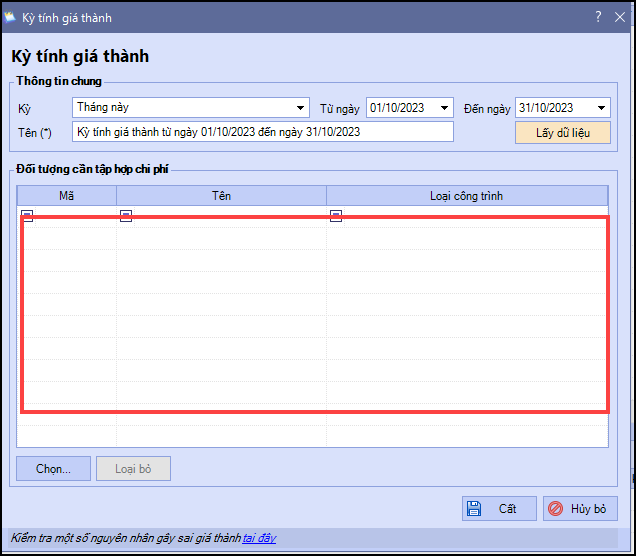Viewport: 636px width, 556px height.
Task: Open the Từ ngày date picker arrow
Action: pos(444,108)
